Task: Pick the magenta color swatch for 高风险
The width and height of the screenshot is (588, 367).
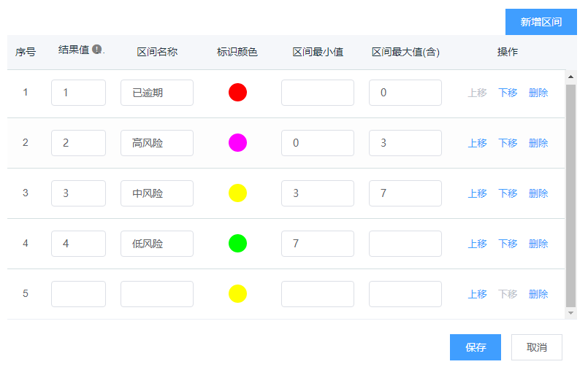Action: [x=237, y=143]
